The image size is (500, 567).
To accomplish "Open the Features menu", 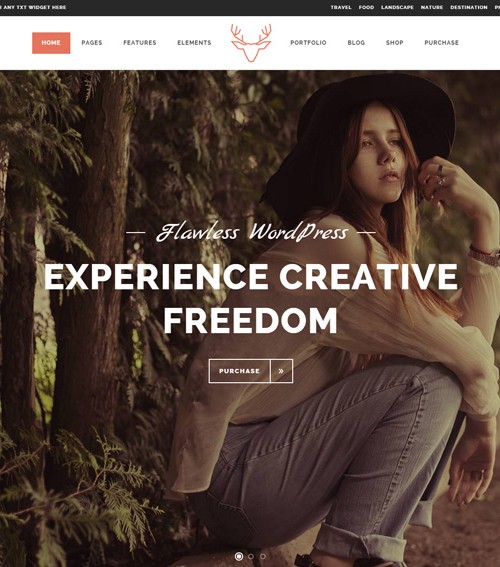I will 140,43.
